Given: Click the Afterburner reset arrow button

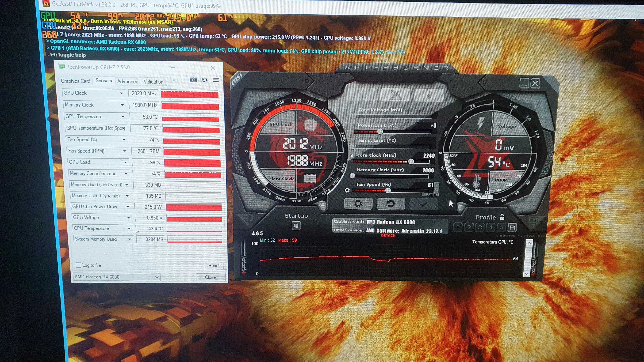Looking at the screenshot, I should coord(391,204).
